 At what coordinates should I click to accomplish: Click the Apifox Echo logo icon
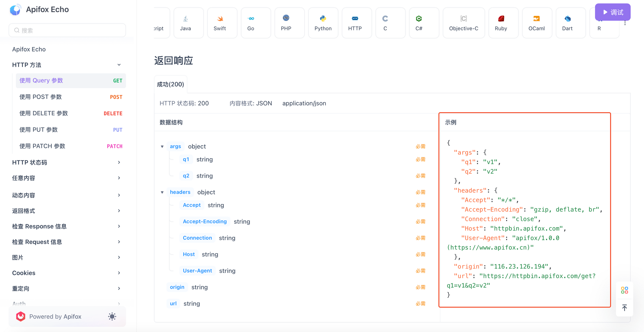(15, 10)
